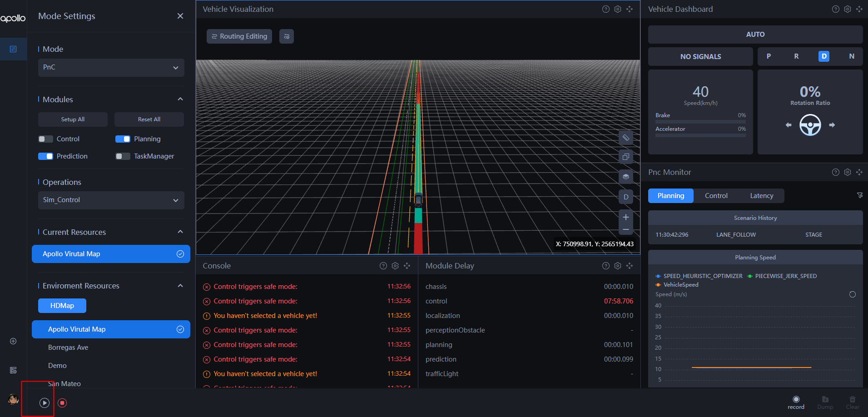Select the HDMap resource tab
Image resolution: width=868 pixels, height=417 pixels.
pyautogui.click(x=62, y=306)
